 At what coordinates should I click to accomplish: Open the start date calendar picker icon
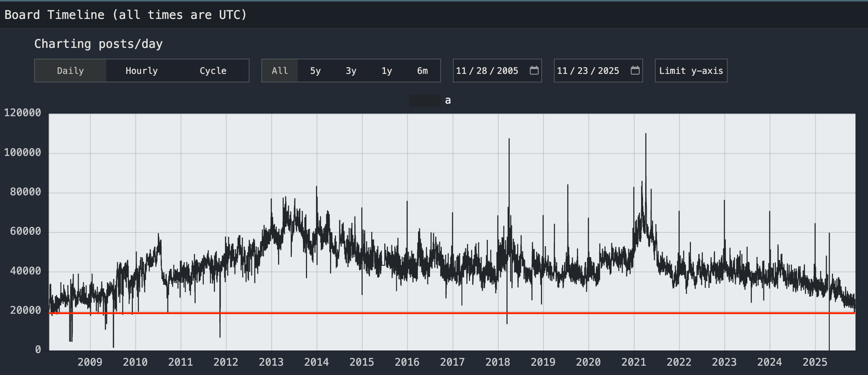point(534,70)
